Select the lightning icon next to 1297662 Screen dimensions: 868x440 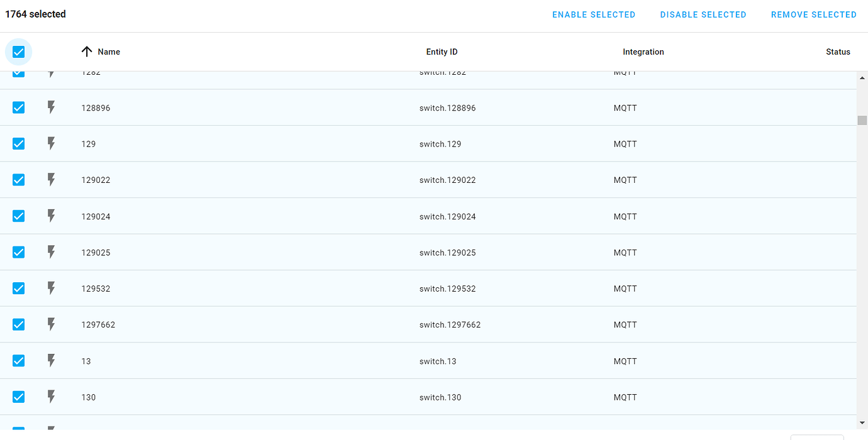point(51,324)
